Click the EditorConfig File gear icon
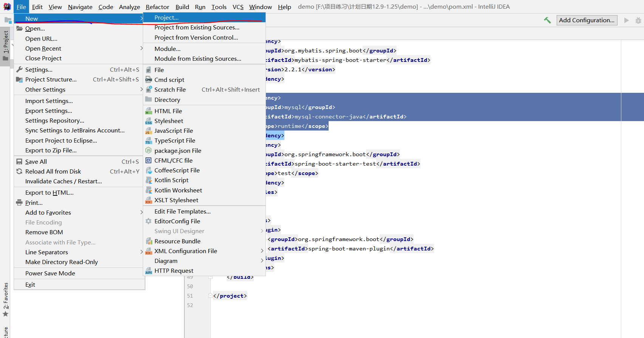The width and height of the screenshot is (644, 338). pyautogui.click(x=149, y=221)
